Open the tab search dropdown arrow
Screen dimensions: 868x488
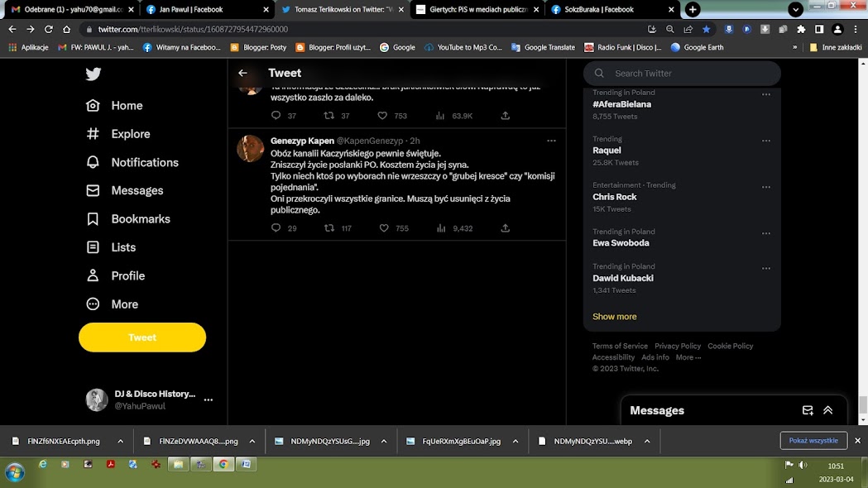[795, 9]
